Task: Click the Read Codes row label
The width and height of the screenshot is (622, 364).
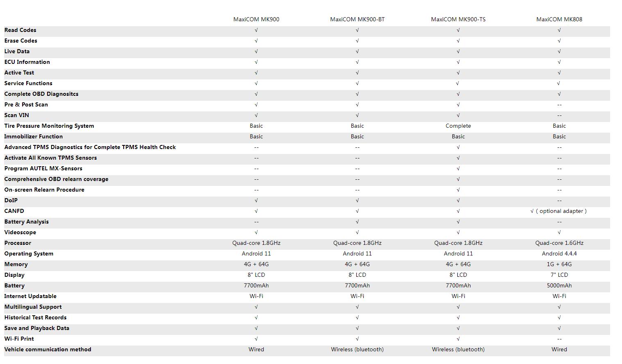Action: click(20, 30)
